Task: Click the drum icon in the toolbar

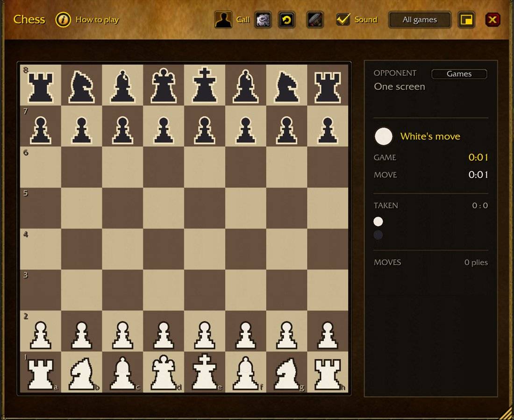Action: pyautogui.click(x=315, y=20)
